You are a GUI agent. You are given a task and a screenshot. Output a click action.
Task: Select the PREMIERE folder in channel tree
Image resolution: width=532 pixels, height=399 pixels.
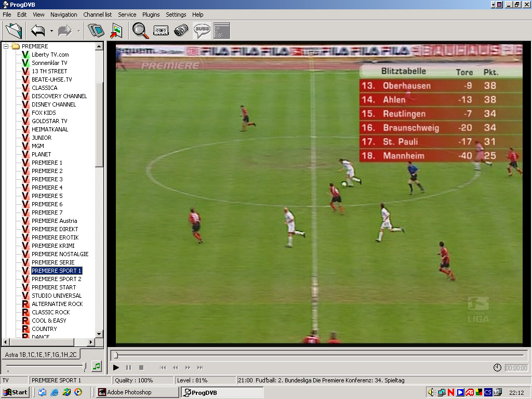click(x=35, y=46)
